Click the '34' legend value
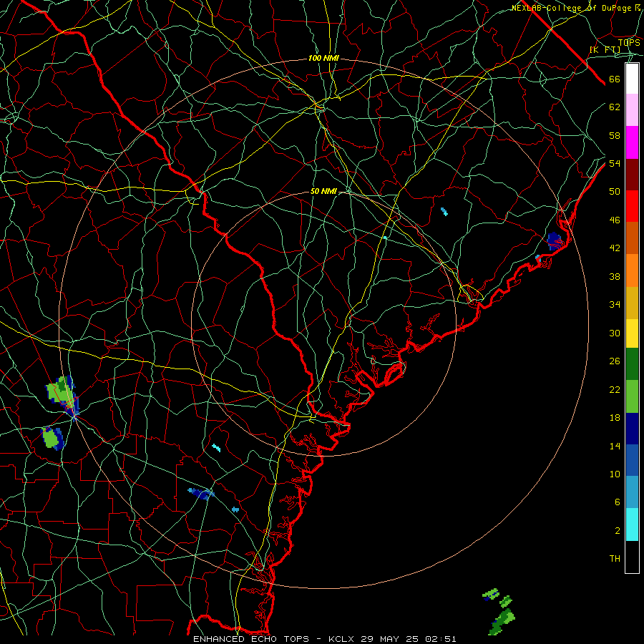644x644 pixels. (x=615, y=305)
